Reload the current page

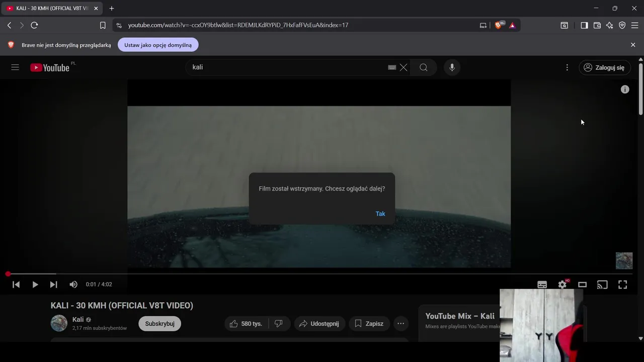(x=34, y=25)
